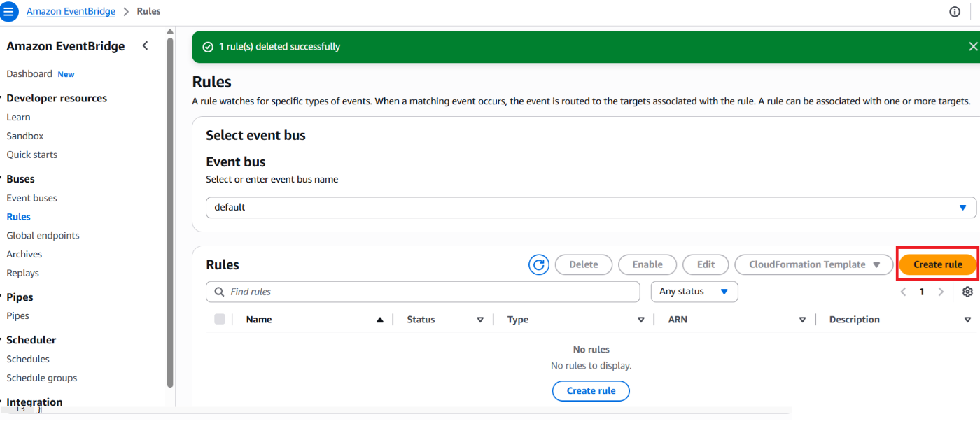Open Schedules in the sidebar

click(28, 359)
